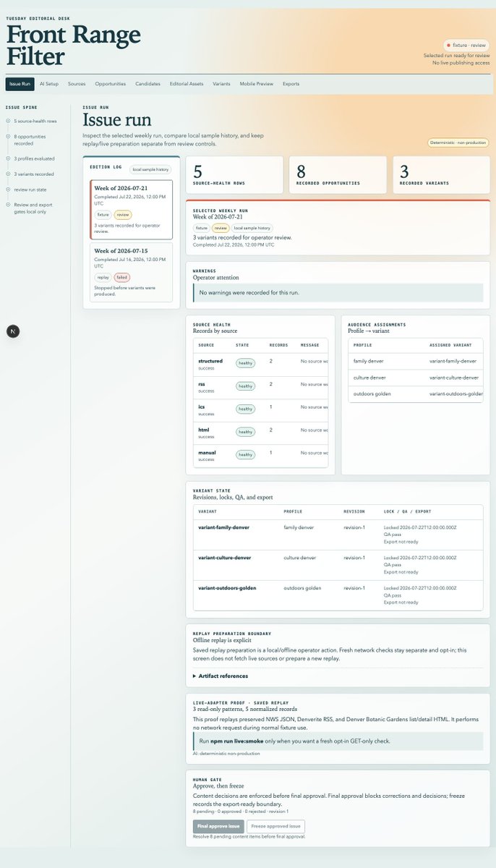This screenshot has height=868, width=496.
Task: Click the 5 source-health rows stat card
Action: pyautogui.click(x=234, y=174)
